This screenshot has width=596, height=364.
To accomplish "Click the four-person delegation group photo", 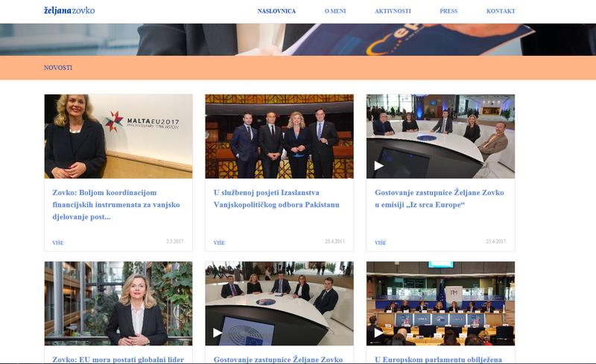I will point(279,136).
